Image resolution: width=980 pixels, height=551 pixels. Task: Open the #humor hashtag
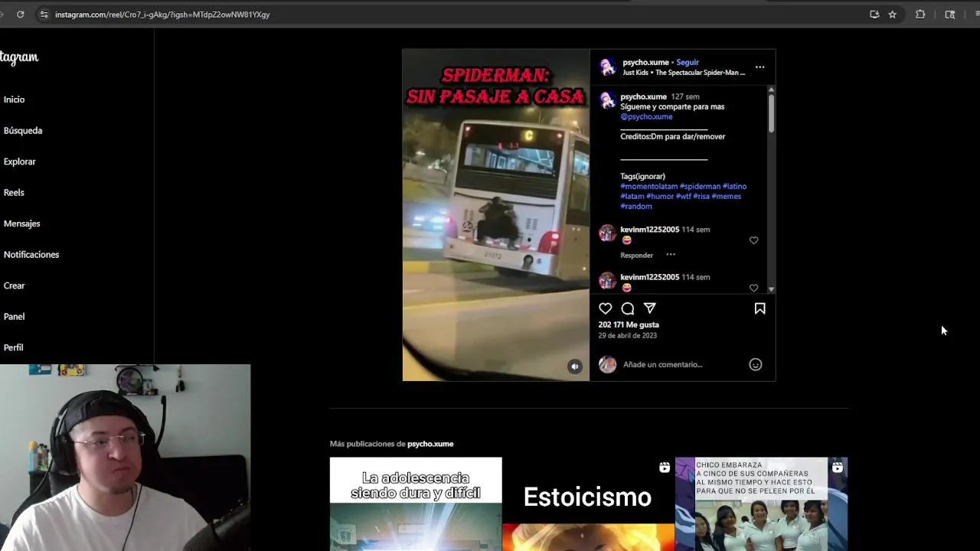(x=660, y=196)
